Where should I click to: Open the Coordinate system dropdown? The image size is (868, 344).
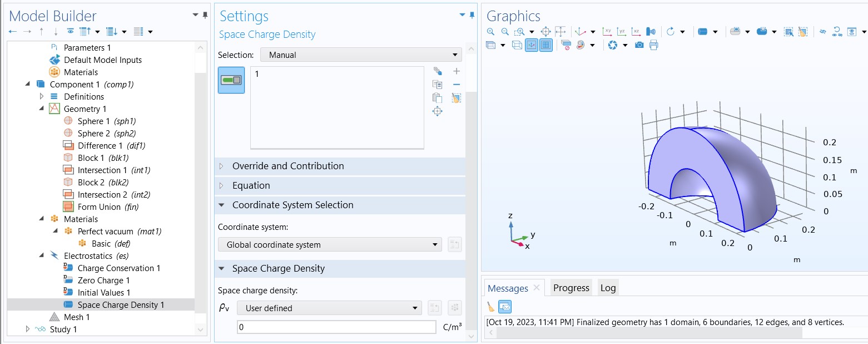click(330, 245)
